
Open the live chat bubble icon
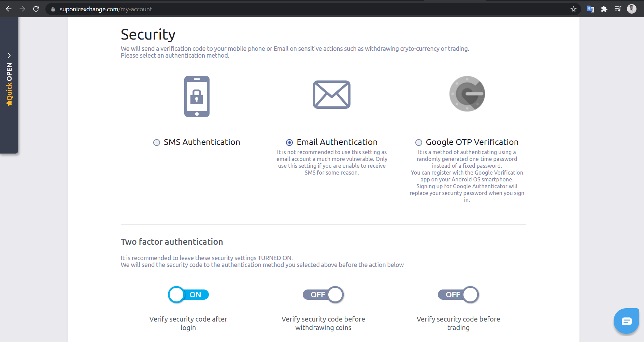(626, 321)
